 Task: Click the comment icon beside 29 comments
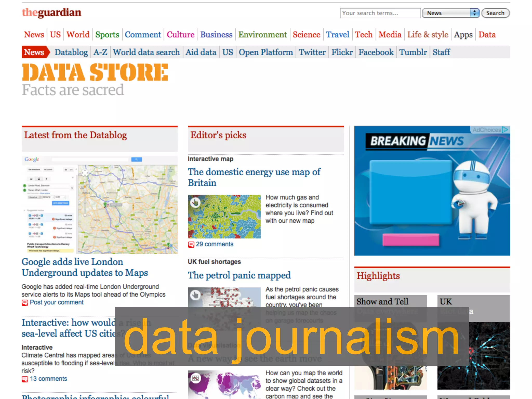point(191,244)
